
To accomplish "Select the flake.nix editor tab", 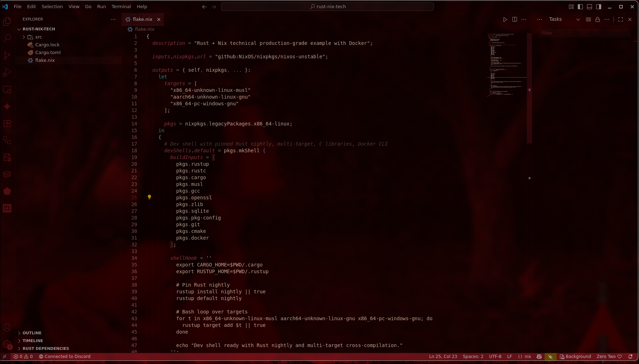I will pyautogui.click(x=142, y=19).
